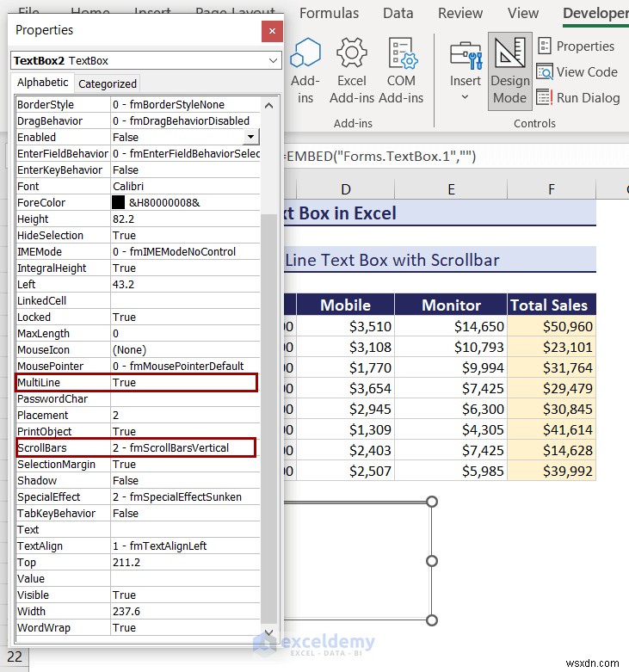
Task: Click the Top value 211.2
Action: tap(185, 562)
